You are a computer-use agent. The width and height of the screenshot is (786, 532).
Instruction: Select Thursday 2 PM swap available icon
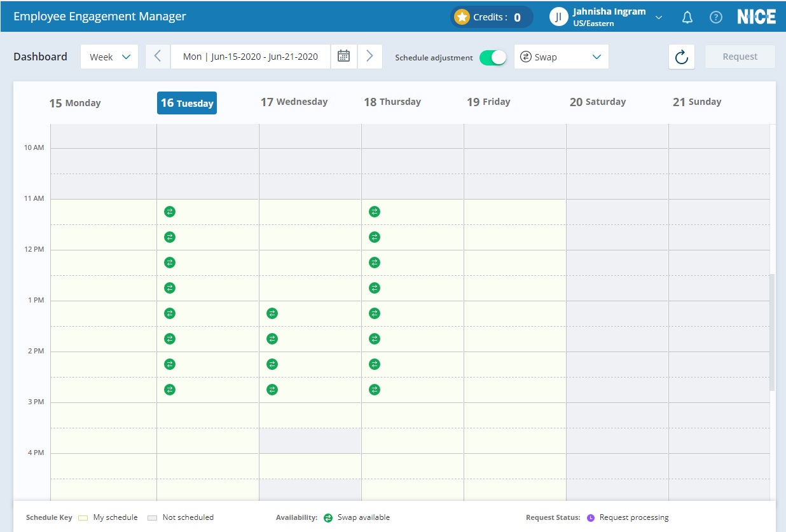tap(375, 364)
